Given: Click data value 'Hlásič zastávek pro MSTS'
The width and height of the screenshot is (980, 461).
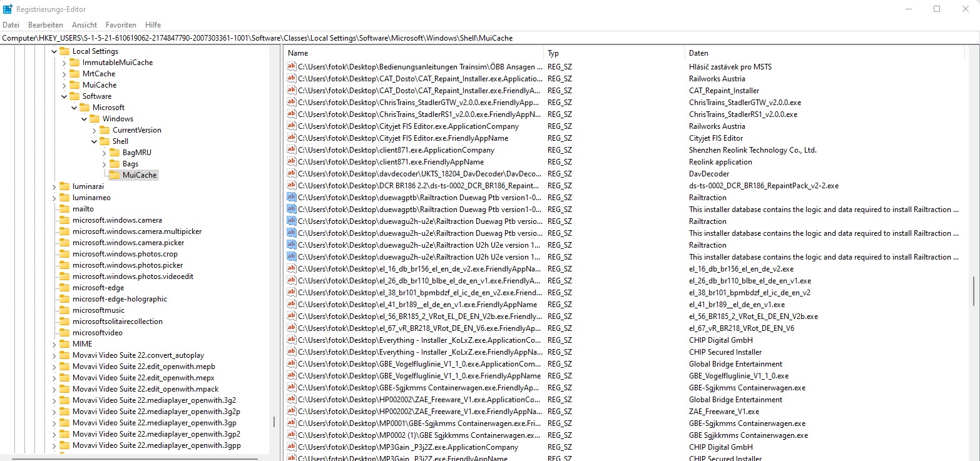Looking at the screenshot, I should 732,67.
